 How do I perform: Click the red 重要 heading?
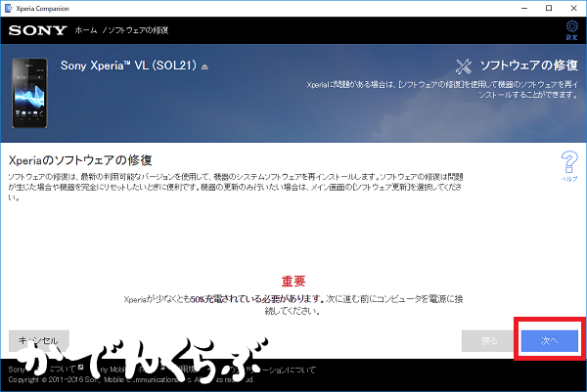[293, 281]
